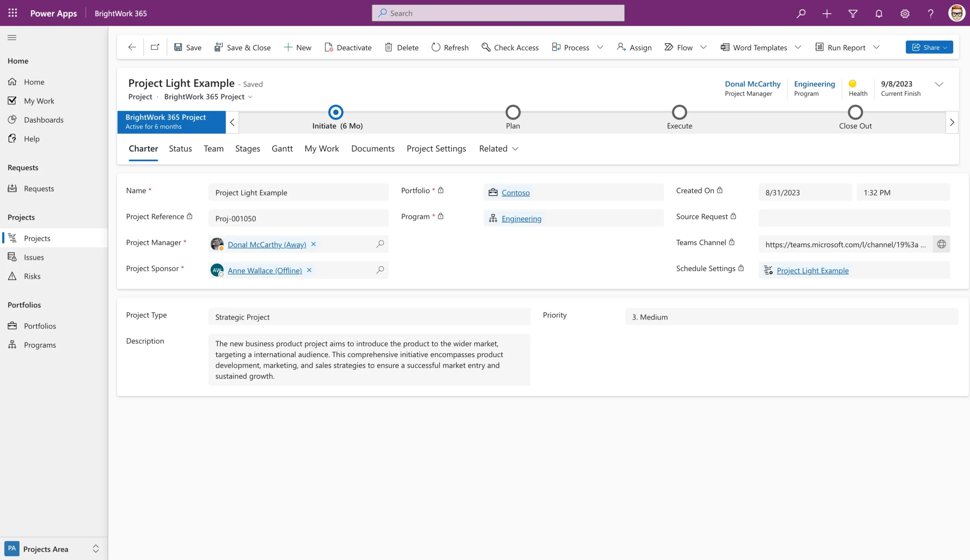Select the Risks item in the sidebar
970x560 pixels.
coord(32,276)
